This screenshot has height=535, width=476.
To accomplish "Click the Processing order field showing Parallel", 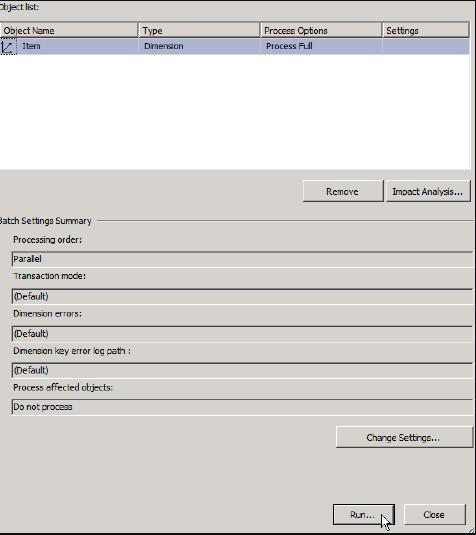I will click(242, 259).
